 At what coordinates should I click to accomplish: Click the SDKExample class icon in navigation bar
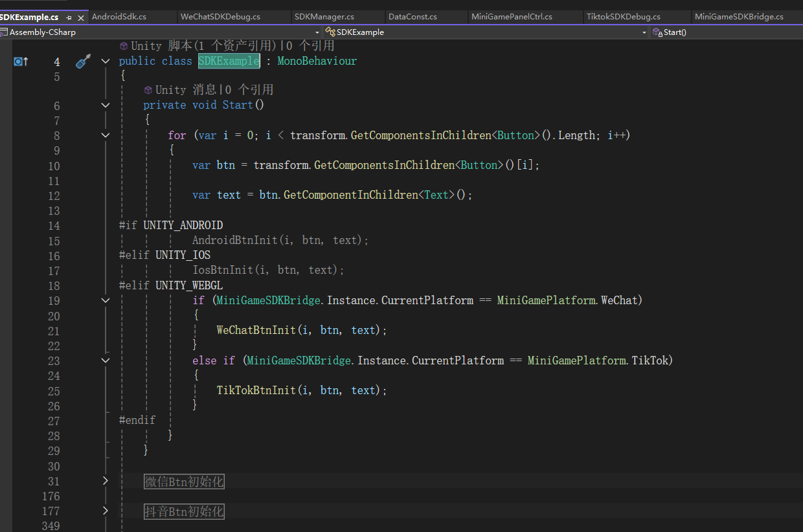pyautogui.click(x=330, y=32)
